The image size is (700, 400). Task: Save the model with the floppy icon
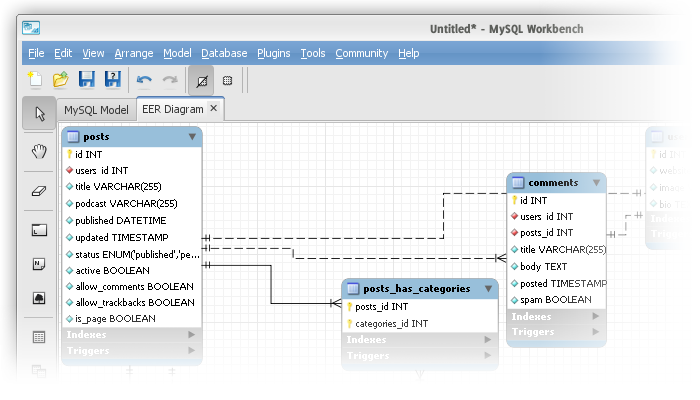(x=87, y=80)
